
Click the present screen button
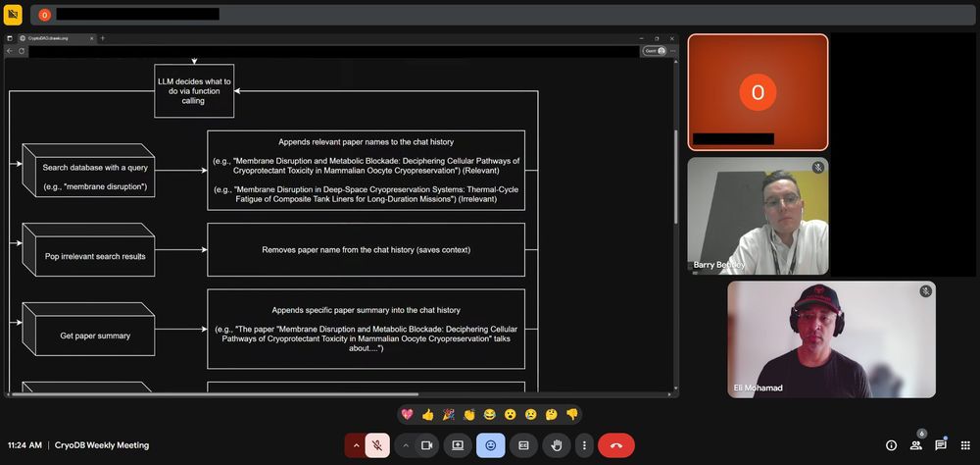click(458, 445)
